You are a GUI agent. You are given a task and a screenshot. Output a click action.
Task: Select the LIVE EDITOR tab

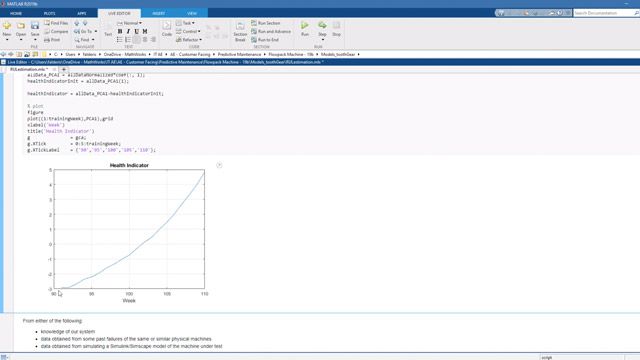point(119,13)
